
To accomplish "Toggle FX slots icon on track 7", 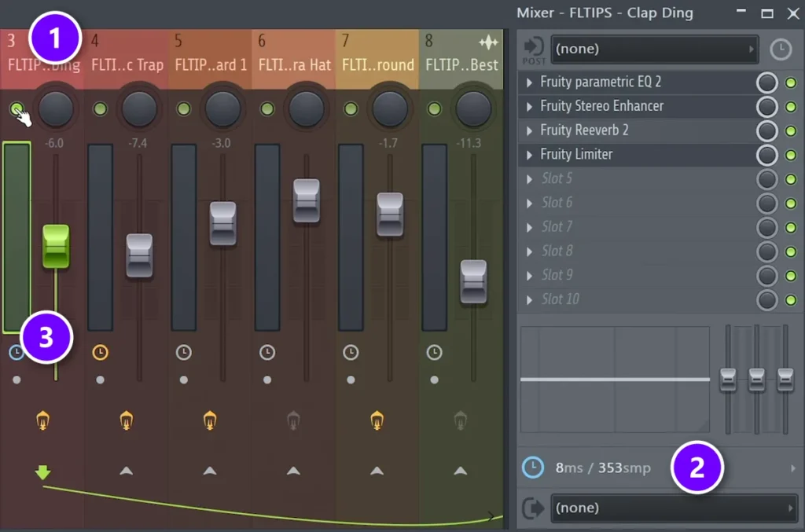I will [x=377, y=420].
